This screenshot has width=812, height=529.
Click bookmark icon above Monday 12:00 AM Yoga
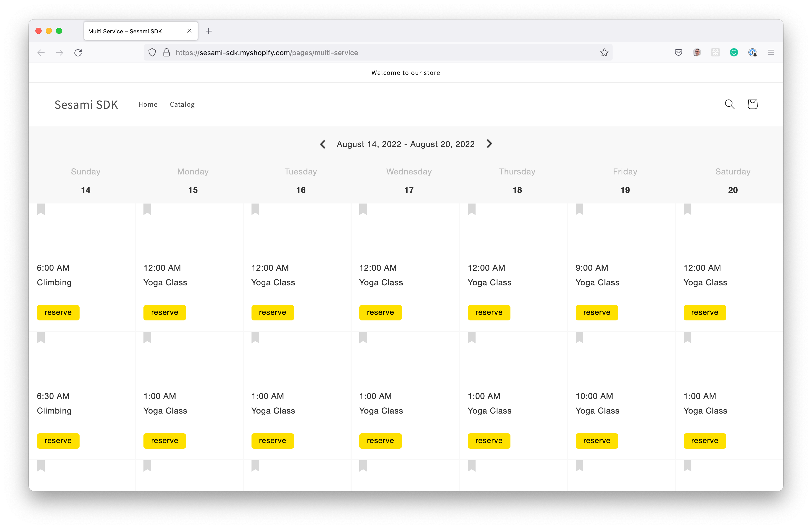click(147, 209)
